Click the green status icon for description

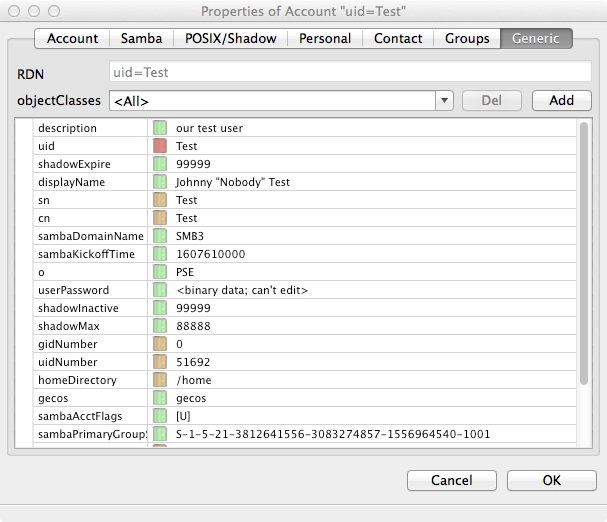click(160, 128)
